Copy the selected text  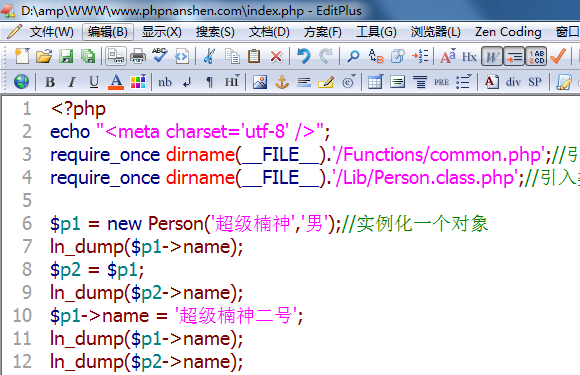point(232,56)
